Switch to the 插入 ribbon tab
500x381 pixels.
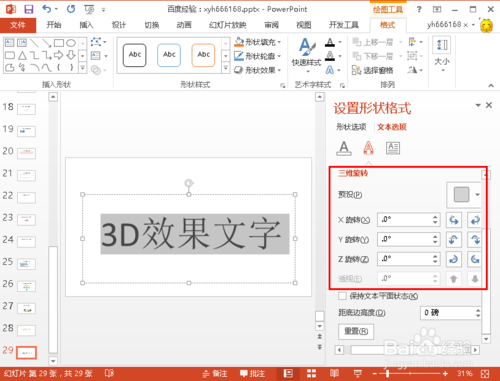[86, 25]
